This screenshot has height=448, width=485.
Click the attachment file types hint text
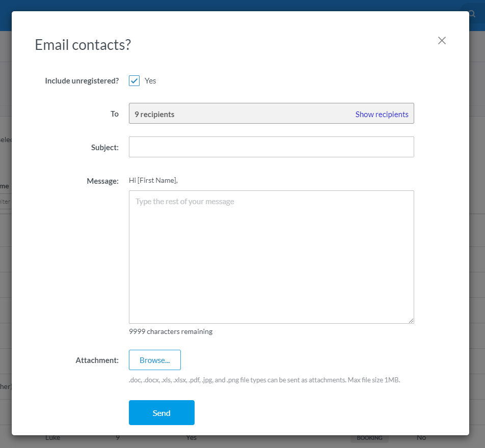[x=264, y=380]
